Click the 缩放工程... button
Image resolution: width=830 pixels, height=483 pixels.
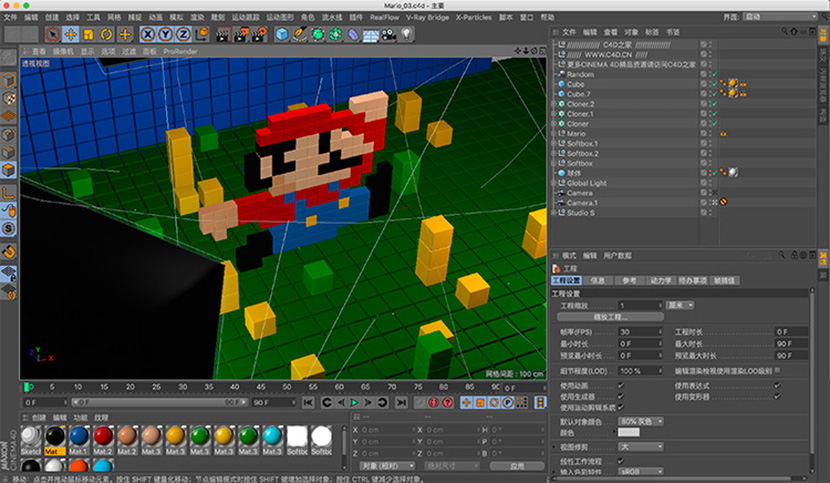tap(610, 317)
